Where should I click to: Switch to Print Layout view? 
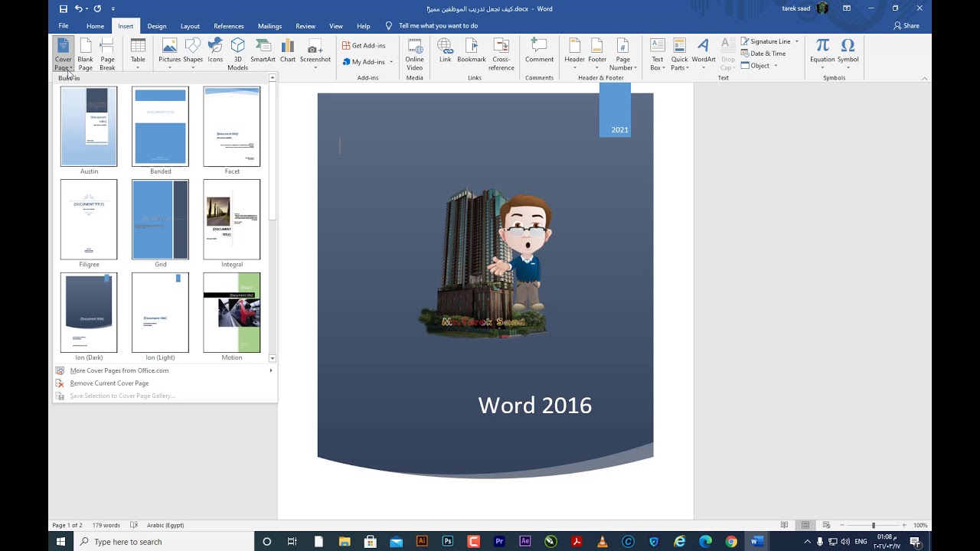coord(805,525)
